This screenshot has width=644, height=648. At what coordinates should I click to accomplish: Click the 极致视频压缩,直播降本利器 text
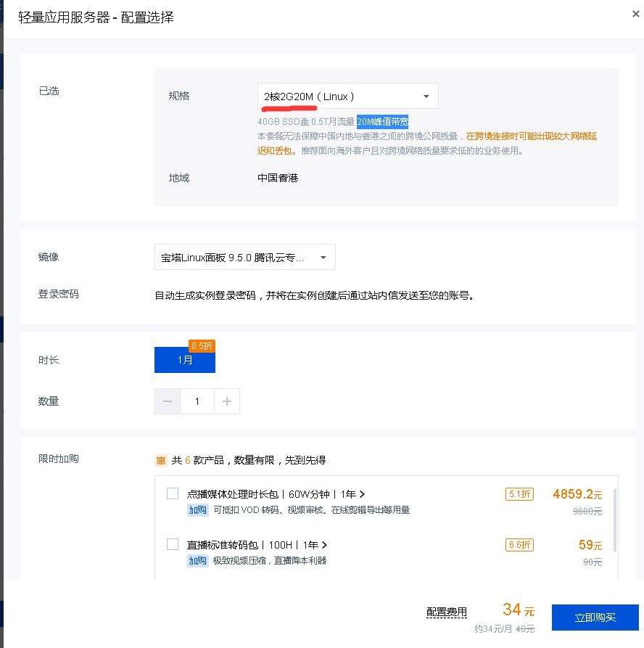pyautogui.click(x=270, y=561)
